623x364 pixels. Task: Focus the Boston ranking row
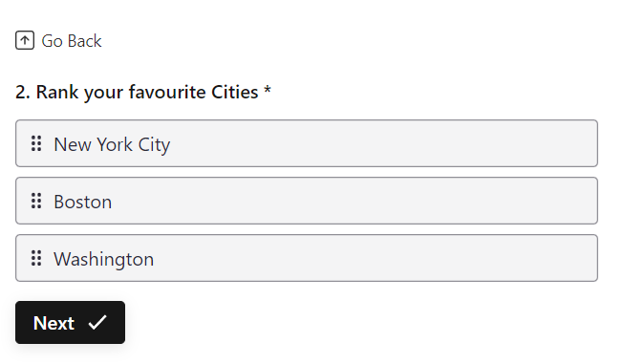pos(307,201)
